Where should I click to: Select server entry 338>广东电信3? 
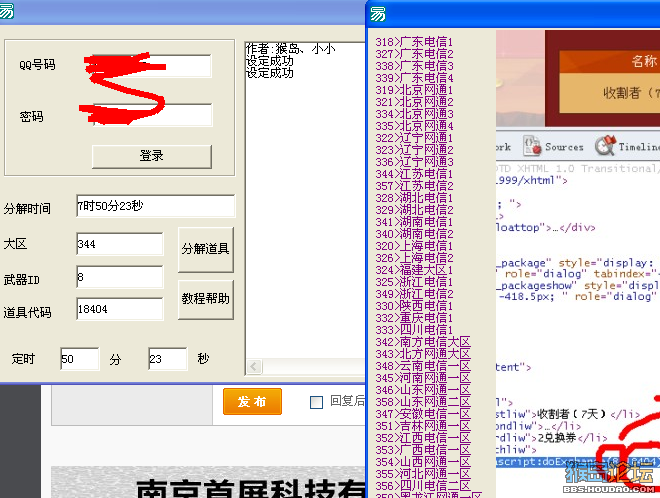(414, 66)
